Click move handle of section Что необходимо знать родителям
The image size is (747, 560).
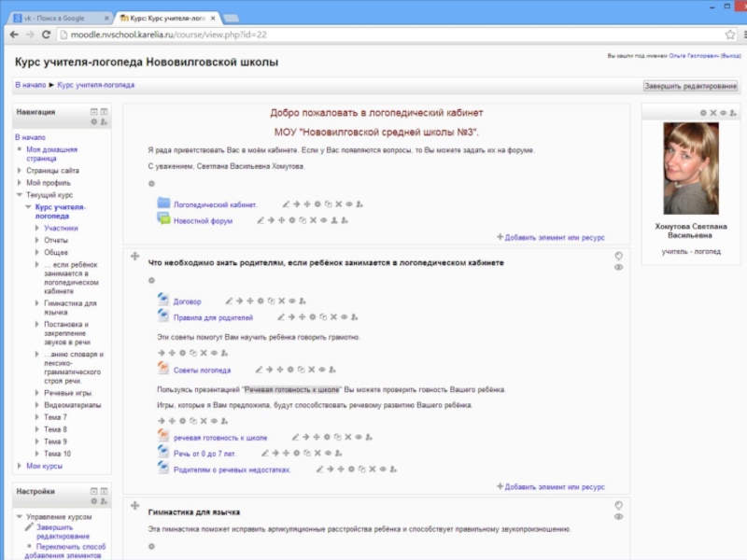coord(134,256)
